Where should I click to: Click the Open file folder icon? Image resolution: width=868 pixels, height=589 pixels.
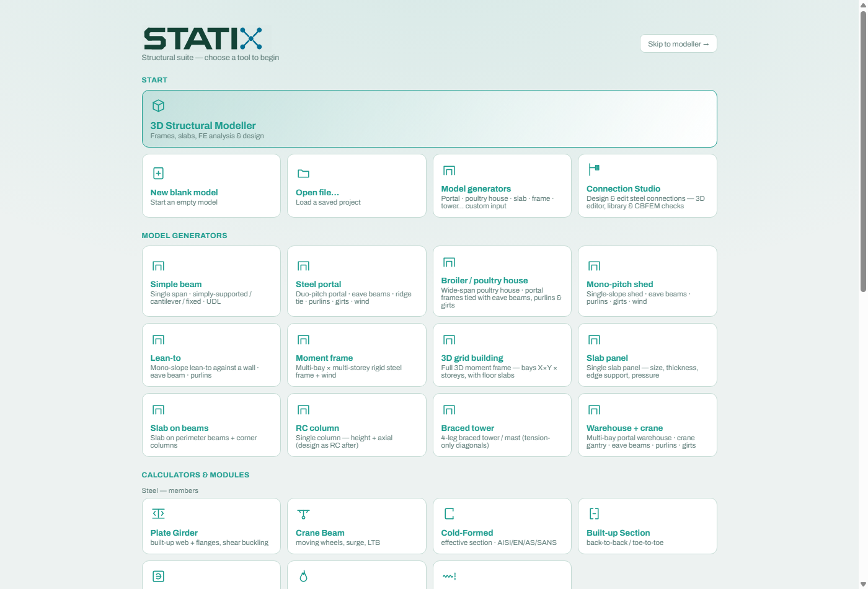click(303, 174)
